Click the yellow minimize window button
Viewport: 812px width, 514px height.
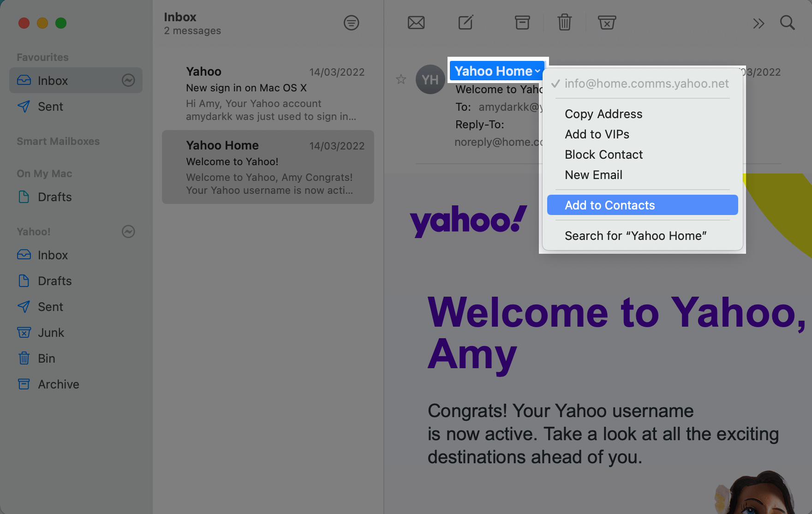coord(42,23)
